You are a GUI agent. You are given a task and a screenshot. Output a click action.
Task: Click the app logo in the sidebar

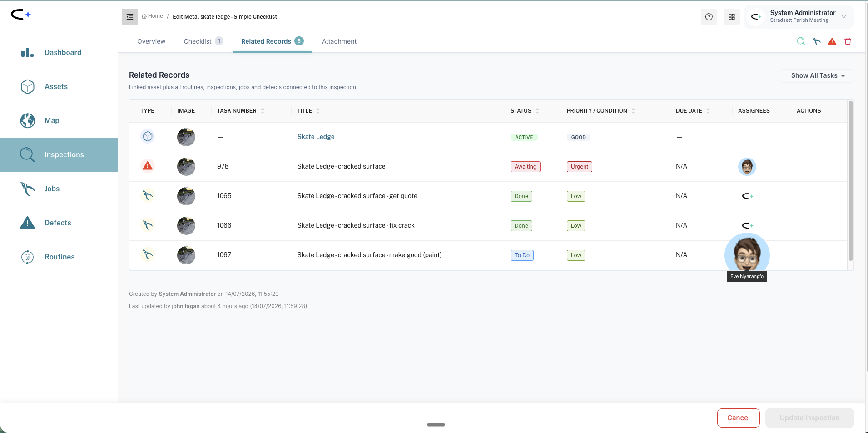[21, 15]
